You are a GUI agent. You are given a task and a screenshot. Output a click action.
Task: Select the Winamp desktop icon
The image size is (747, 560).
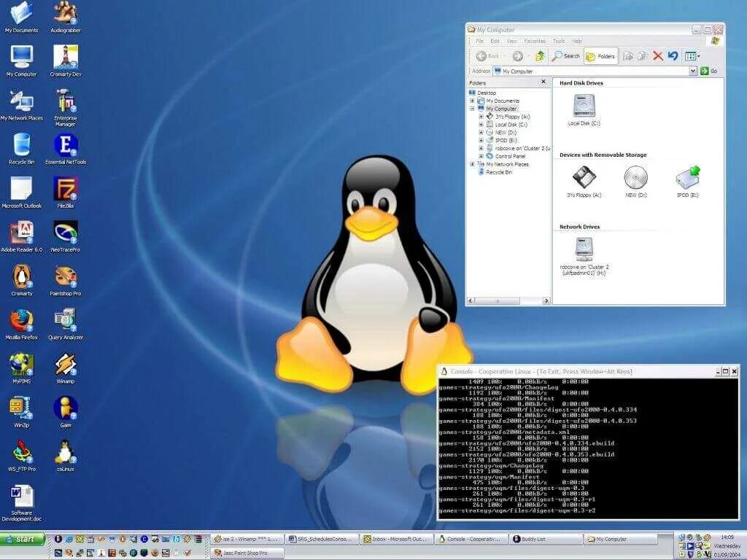tap(66, 367)
